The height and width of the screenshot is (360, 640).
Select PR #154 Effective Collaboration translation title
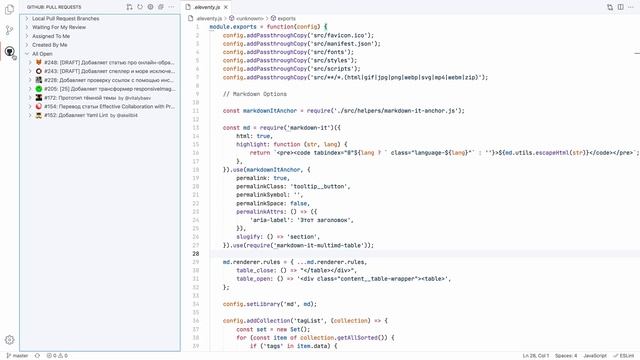tap(109, 106)
